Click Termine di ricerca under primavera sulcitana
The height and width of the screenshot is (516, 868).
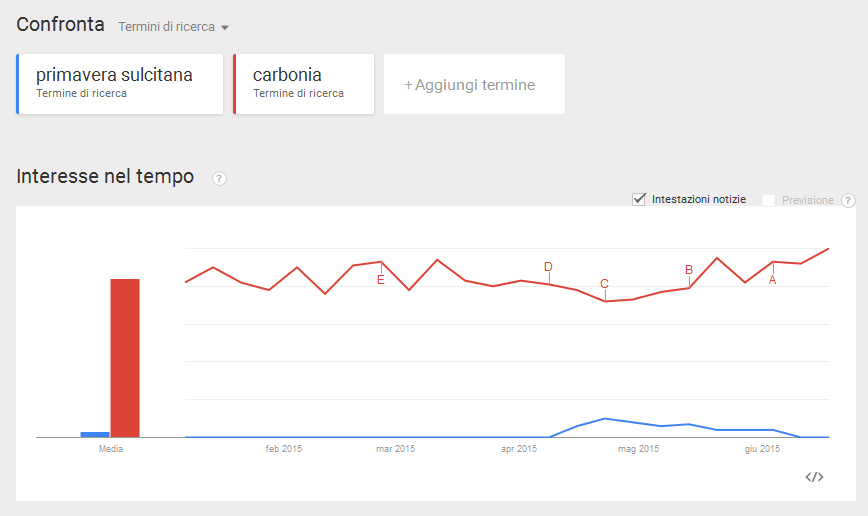(81, 94)
